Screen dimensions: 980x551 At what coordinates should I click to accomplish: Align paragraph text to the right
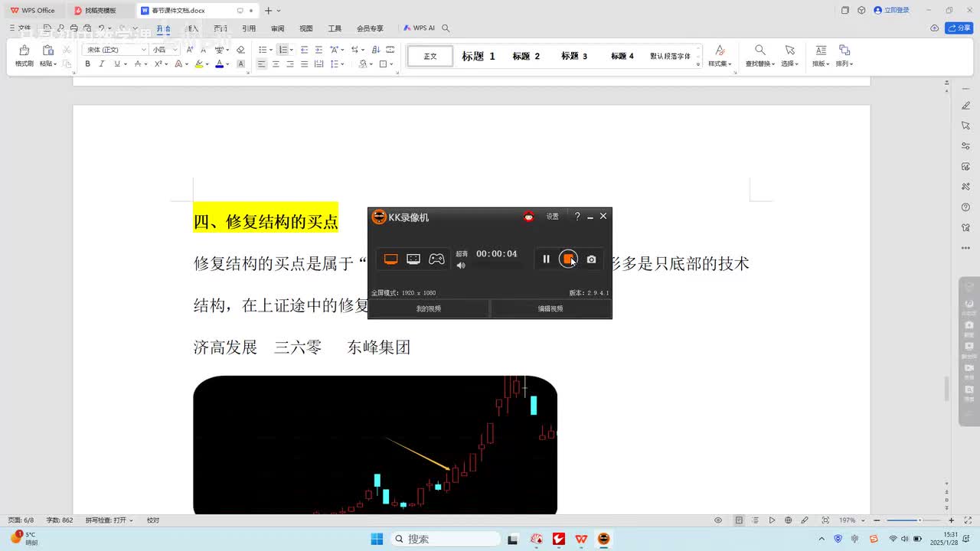point(290,64)
